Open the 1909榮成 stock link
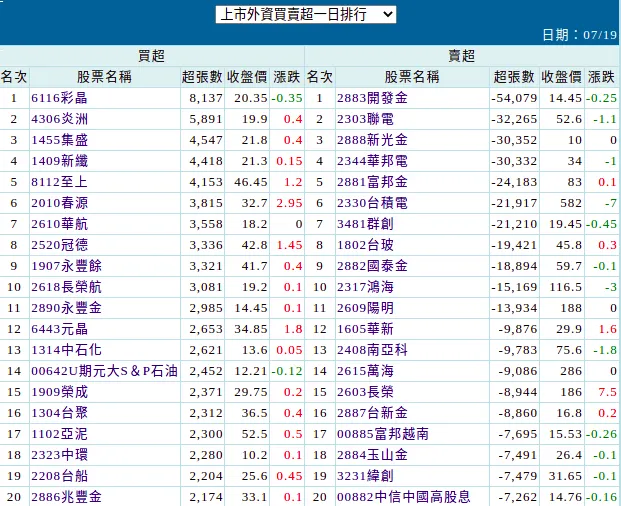The height and width of the screenshot is (506, 621). point(59,392)
